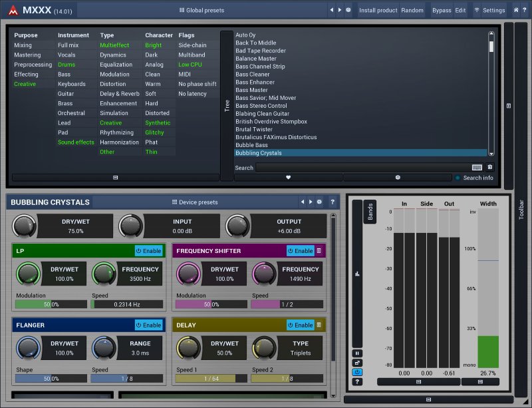
Task: Click the LP Modulation slider at 50.0%
Action: (x=51, y=304)
